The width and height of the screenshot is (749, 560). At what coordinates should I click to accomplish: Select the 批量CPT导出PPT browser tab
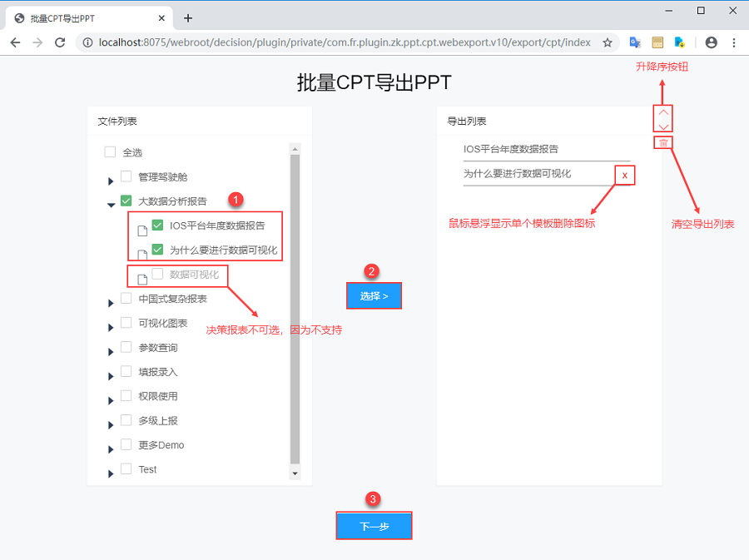(x=89, y=18)
